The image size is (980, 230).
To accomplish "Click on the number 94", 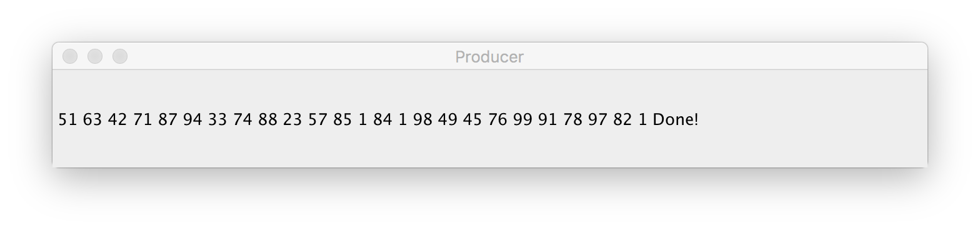I will pyautogui.click(x=192, y=119).
